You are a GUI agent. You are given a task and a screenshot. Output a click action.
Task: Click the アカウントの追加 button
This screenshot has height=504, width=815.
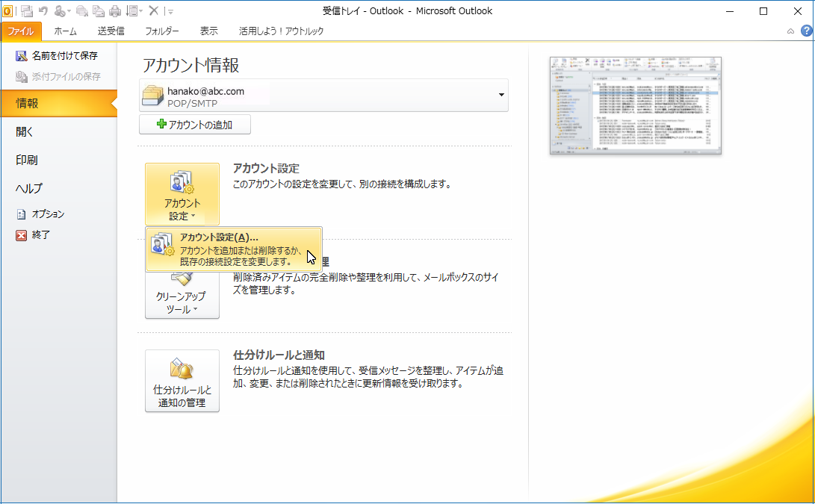coord(195,125)
